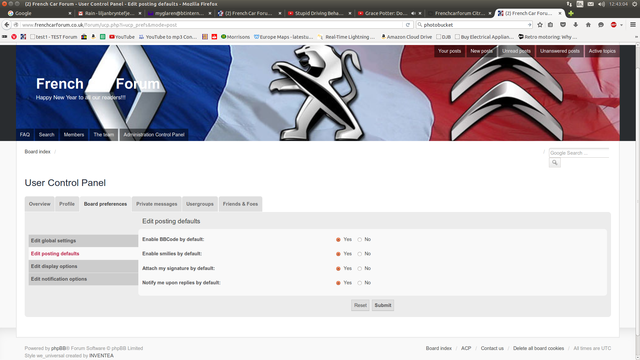Switch to the Friends & Foes tab

240,204
